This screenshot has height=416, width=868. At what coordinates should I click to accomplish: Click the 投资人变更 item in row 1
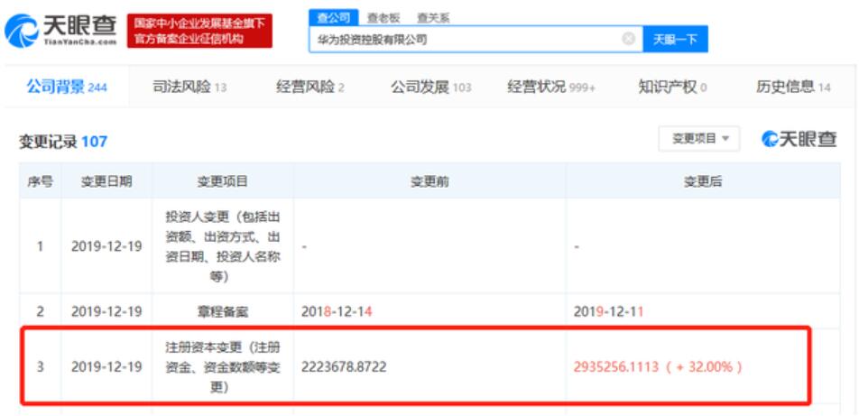(x=223, y=246)
